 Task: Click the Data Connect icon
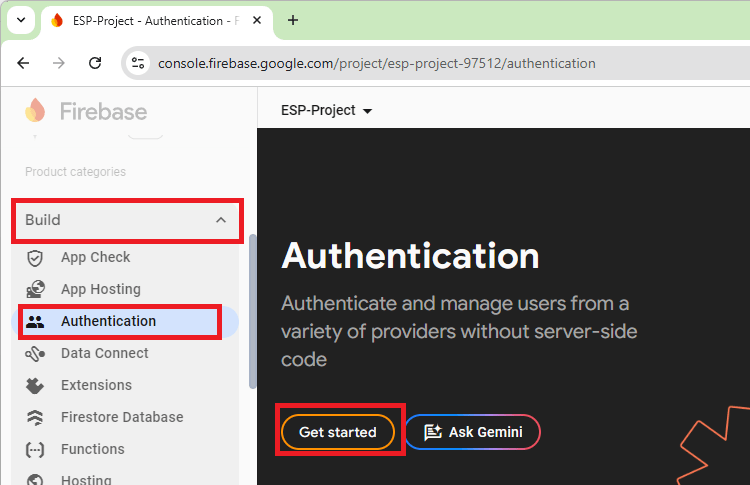[36, 353]
